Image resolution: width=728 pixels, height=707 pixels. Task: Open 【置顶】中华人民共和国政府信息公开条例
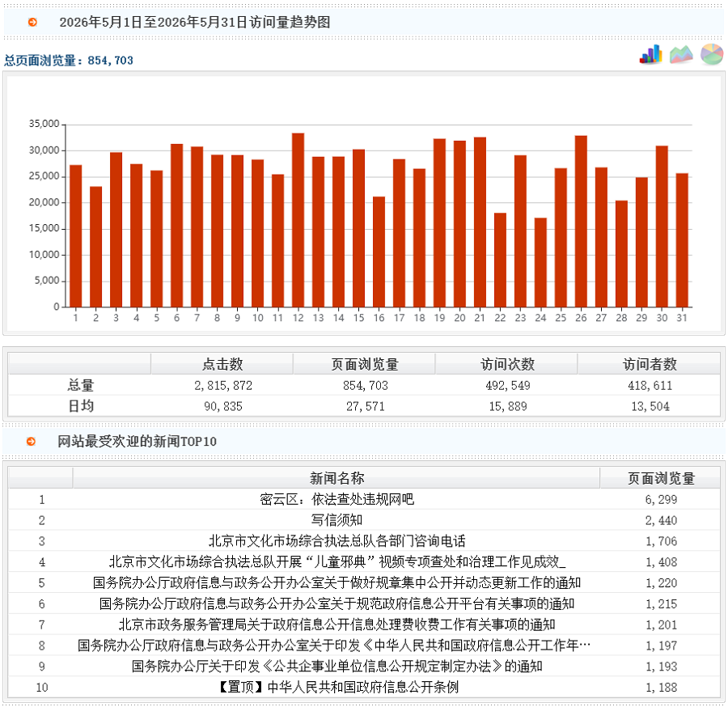(x=338, y=687)
